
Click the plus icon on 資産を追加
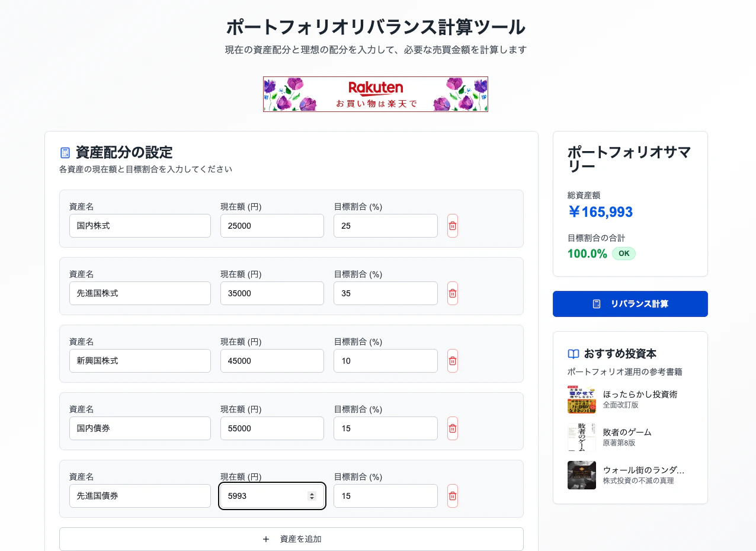[266, 539]
